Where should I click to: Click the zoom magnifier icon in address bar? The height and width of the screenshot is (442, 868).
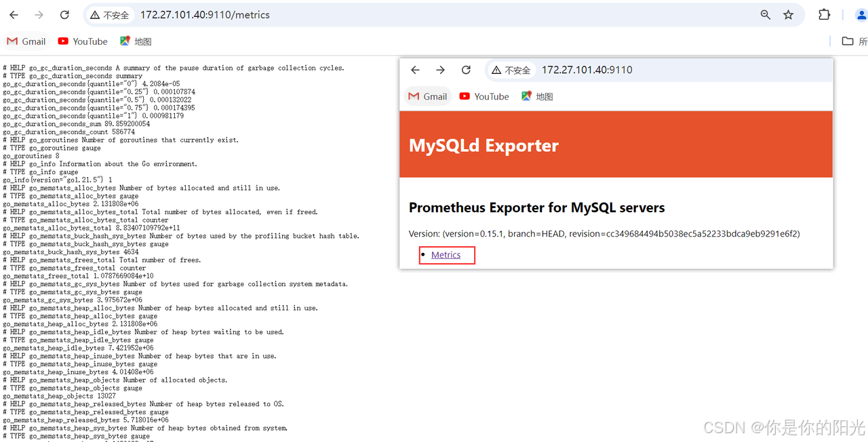(x=766, y=15)
